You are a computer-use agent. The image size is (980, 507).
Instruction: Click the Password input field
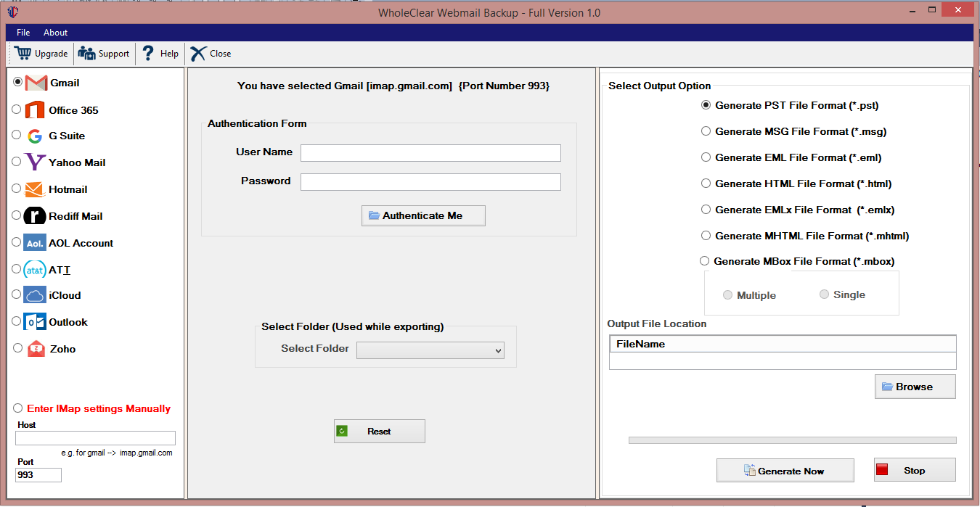430,181
